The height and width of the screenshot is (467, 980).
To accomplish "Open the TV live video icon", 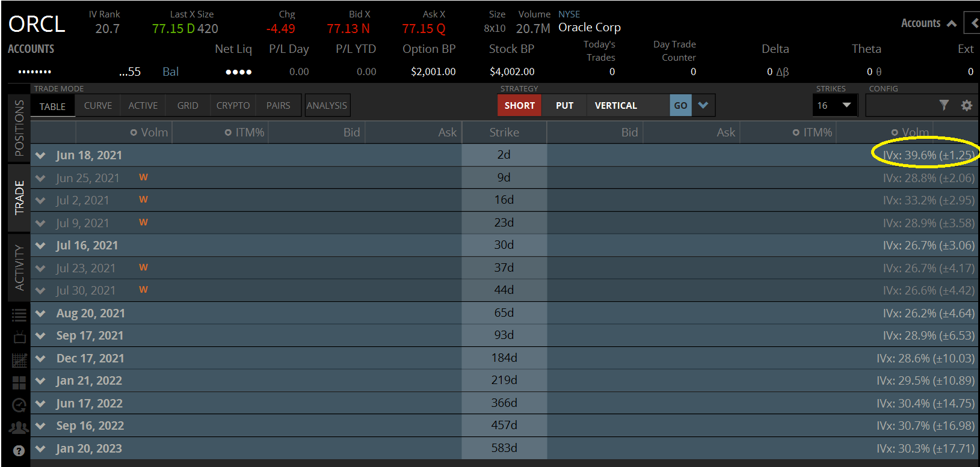I will [x=19, y=337].
